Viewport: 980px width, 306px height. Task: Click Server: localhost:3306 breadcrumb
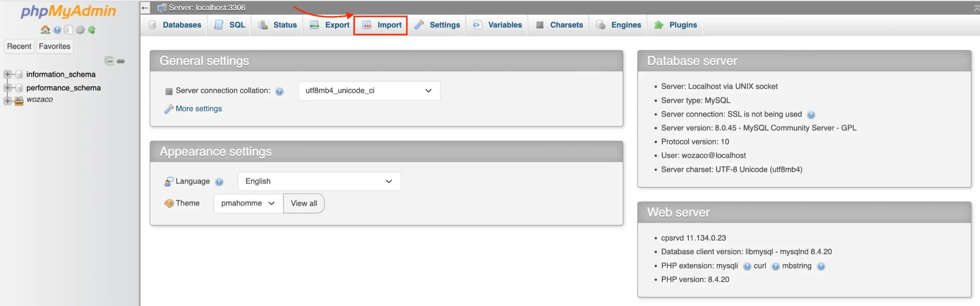207,8
